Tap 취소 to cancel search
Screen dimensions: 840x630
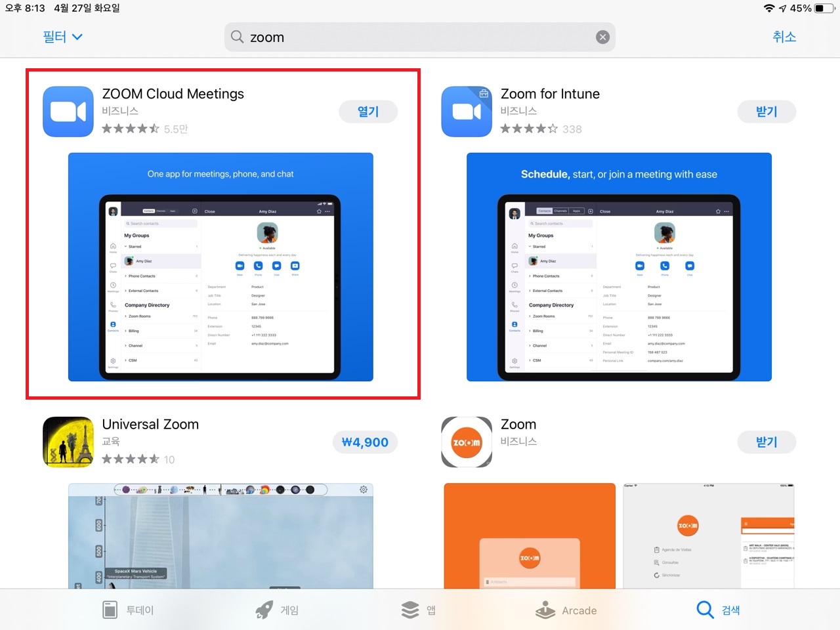tap(784, 37)
